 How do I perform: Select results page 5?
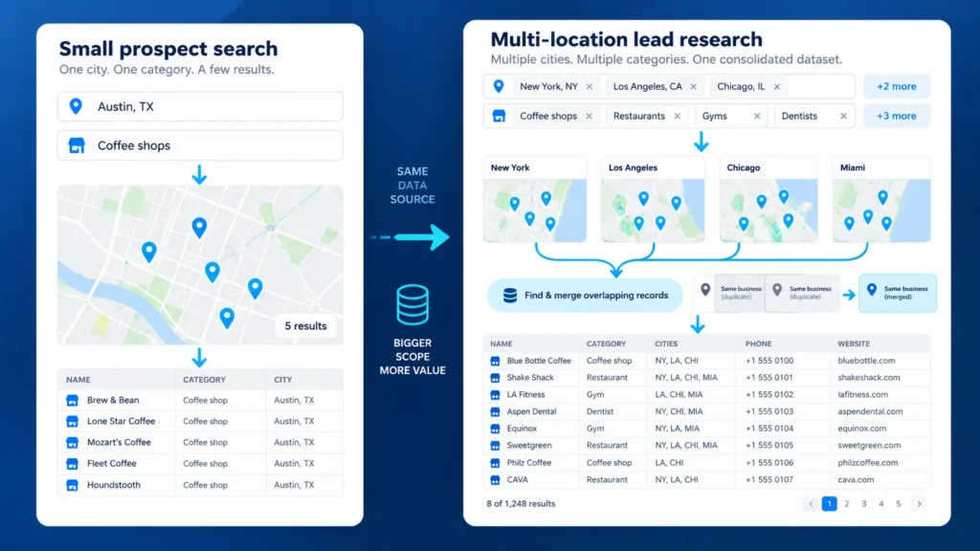point(899,503)
